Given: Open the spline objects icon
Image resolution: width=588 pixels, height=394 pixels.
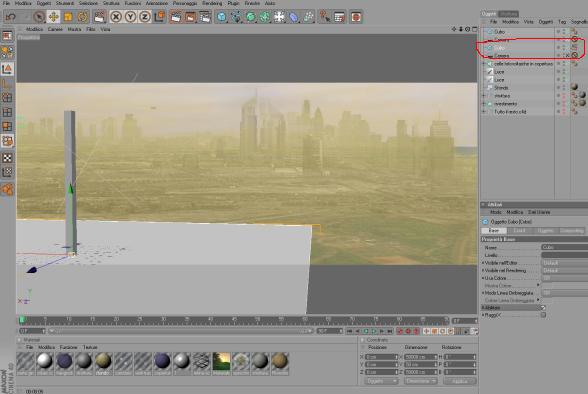Looking at the screenshot, I should coord(236,17).
